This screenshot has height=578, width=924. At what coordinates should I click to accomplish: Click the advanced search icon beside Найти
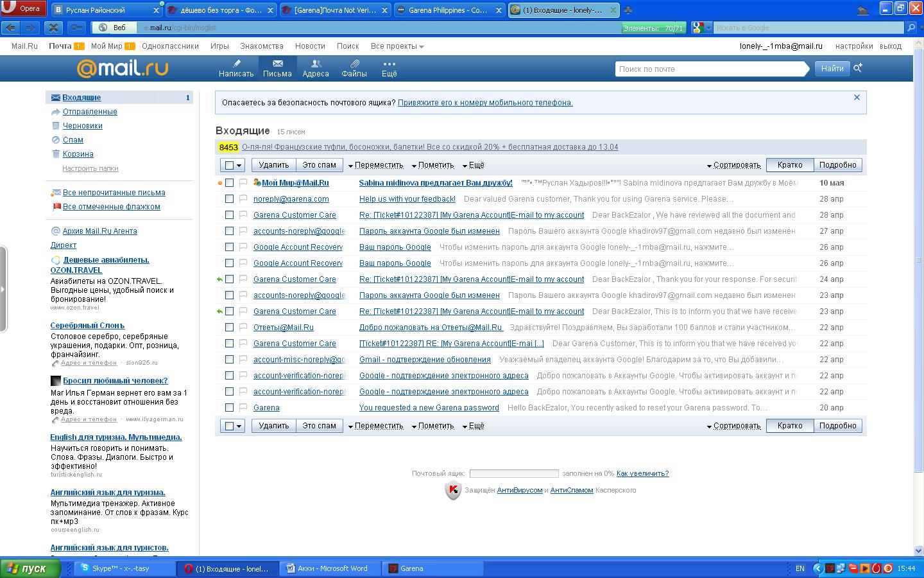[858, 68]
